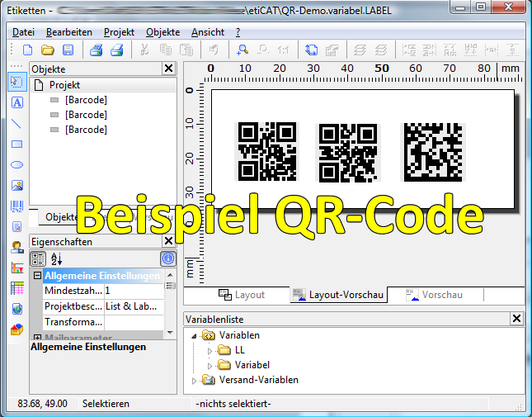This screenshot has height=417, width=532.
Task: Select the Line drawing tool
Action: (16, 124)
